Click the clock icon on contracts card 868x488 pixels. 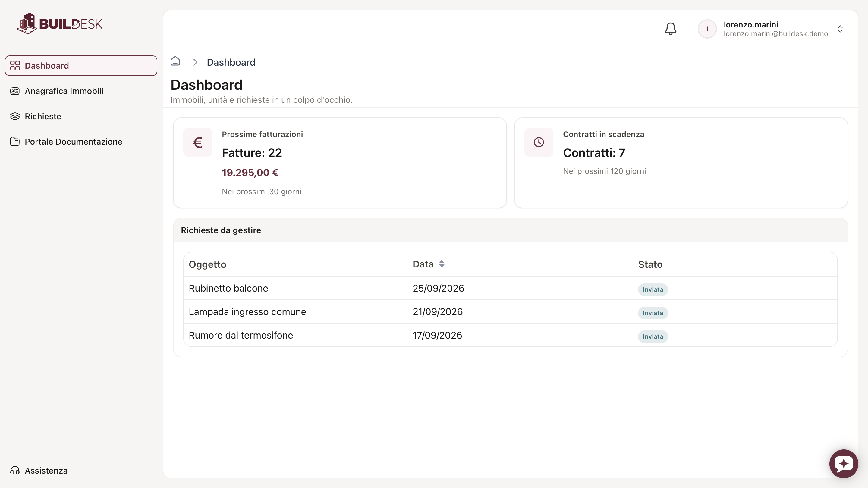[539, 142]
